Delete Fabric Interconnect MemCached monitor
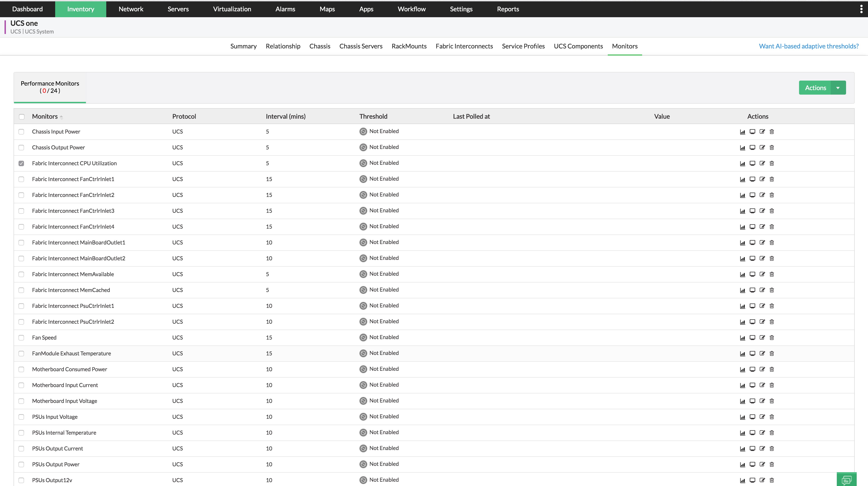 click(772, 290)
